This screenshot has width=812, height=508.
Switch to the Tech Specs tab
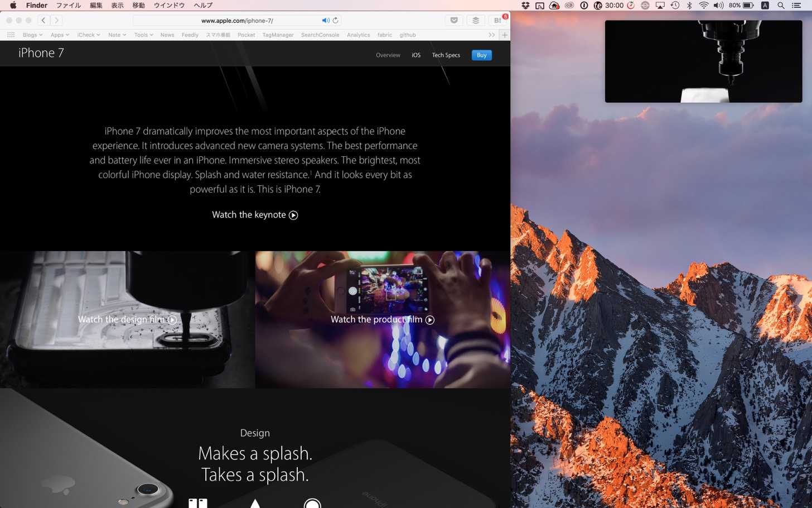click(x=446, y=55)
